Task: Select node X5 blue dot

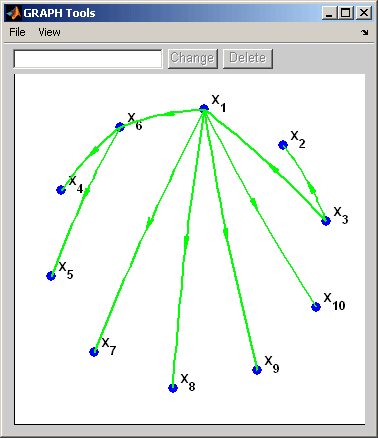Action: [51, 276]
